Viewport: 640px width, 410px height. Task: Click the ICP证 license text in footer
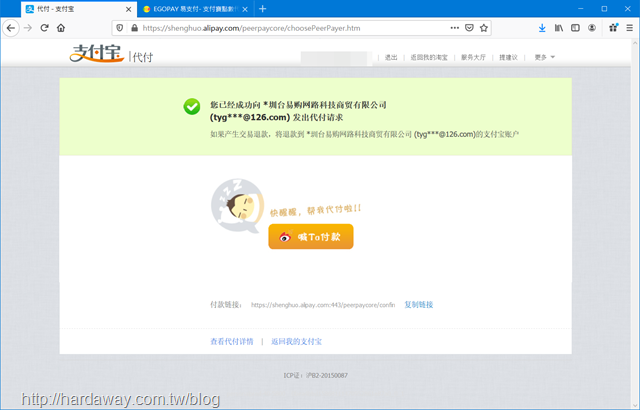(316, 375)
